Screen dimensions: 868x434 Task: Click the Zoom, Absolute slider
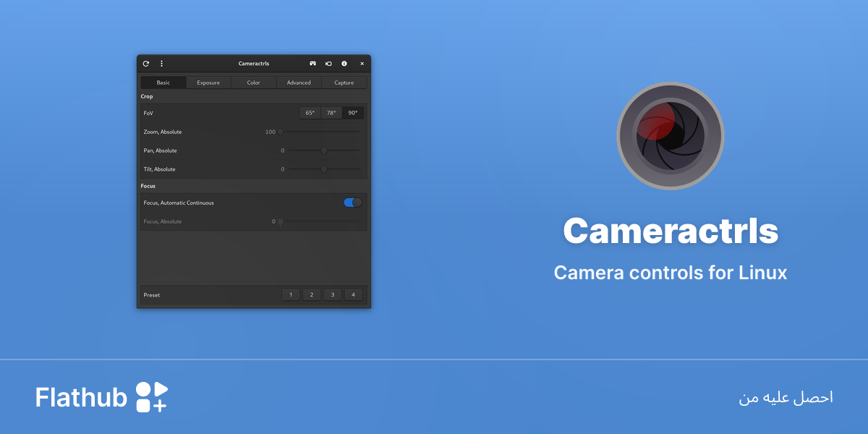click(x=320, y=132)
